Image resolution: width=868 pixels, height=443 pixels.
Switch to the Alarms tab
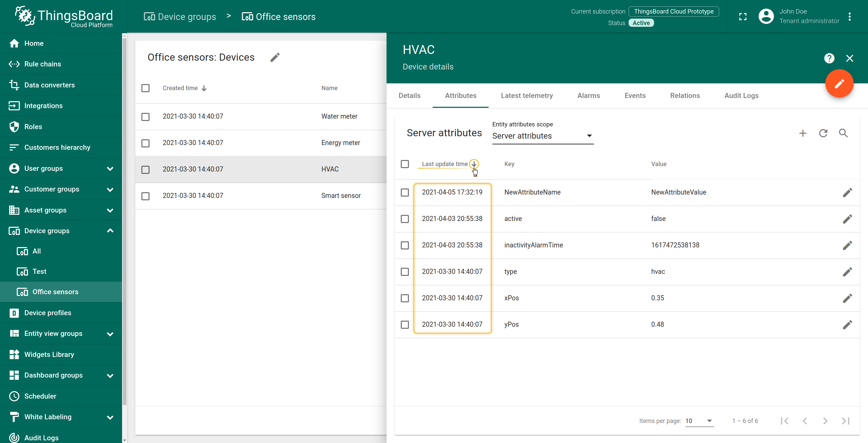pos(589,96)
